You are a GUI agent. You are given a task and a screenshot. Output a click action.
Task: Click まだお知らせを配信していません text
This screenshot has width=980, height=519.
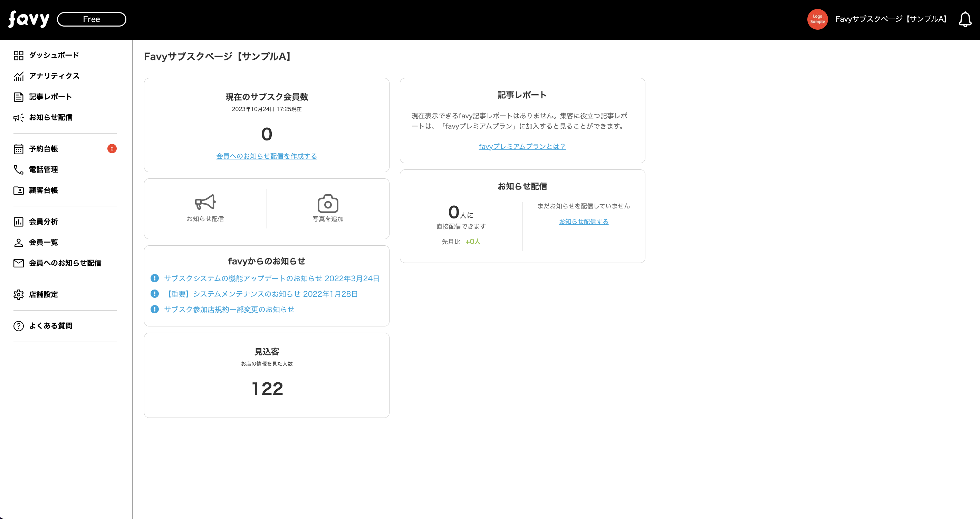pos(584,206)
